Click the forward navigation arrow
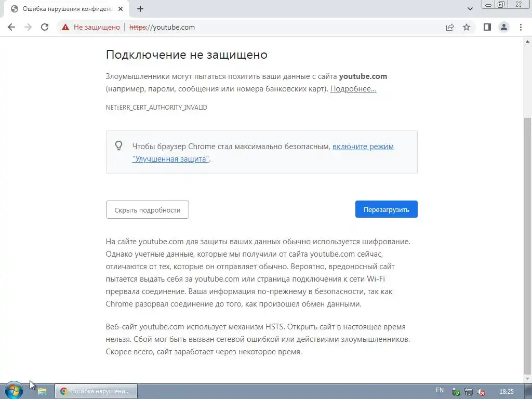 pyautogui.click(x=28, y=27)
